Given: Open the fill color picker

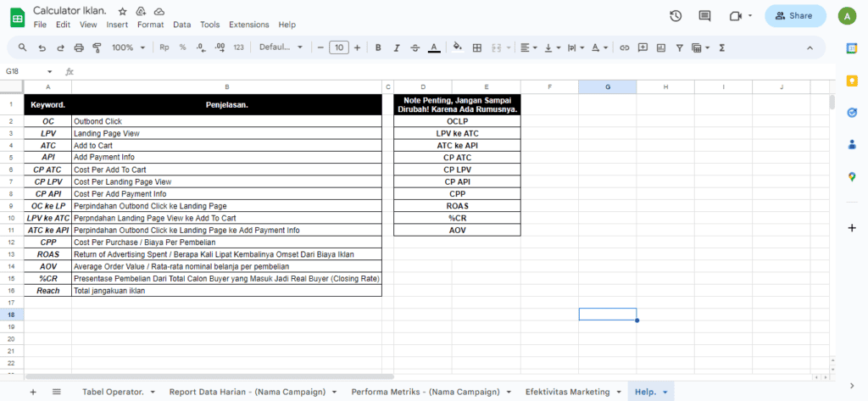Looking at the screenshot, I should click(458, 47).
